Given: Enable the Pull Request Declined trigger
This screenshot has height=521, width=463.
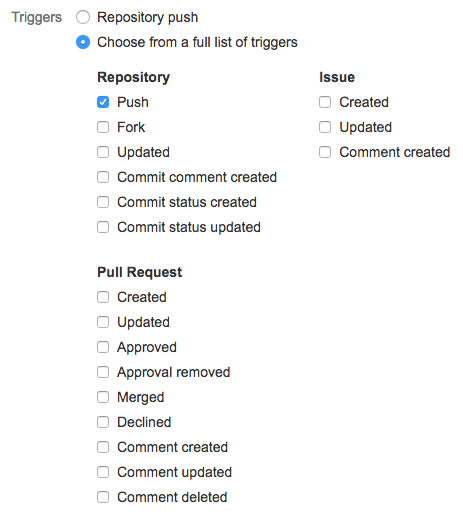Looking at the screenshot, I should click(103, 422).
